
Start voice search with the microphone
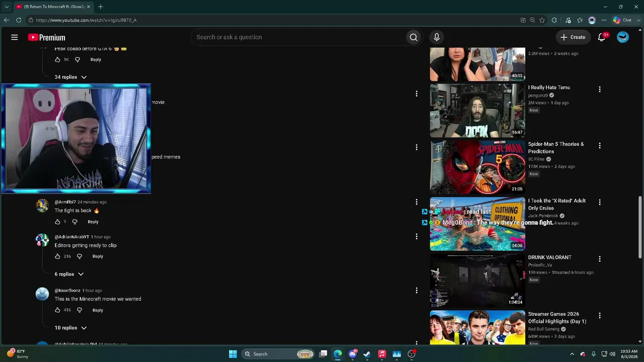click(437, 37)
